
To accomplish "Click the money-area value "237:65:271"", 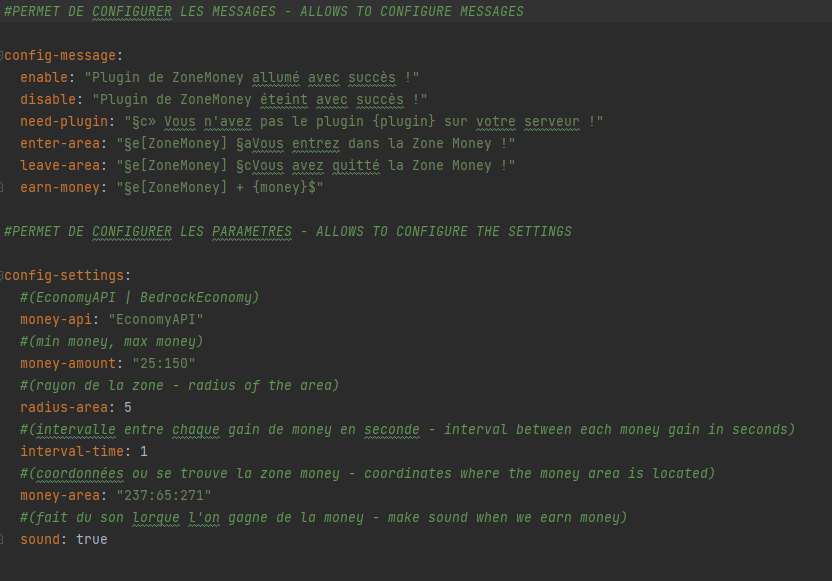I will point(164,495).
